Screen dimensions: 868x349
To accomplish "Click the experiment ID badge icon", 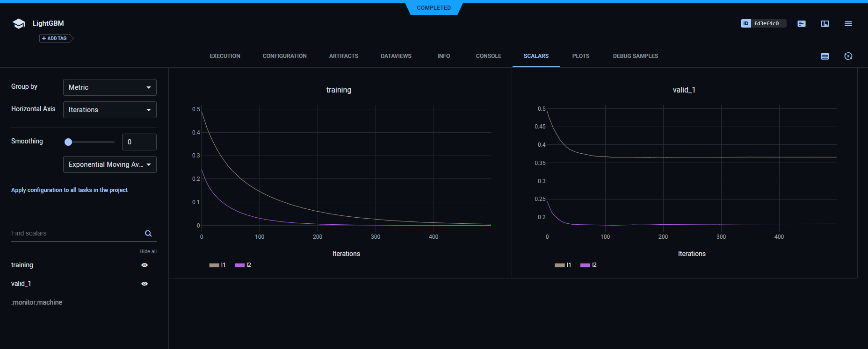I will coord(745,23).
